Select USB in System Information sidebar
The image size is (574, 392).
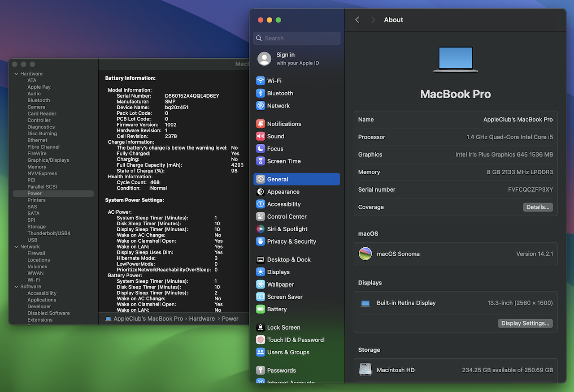(32, 240)
